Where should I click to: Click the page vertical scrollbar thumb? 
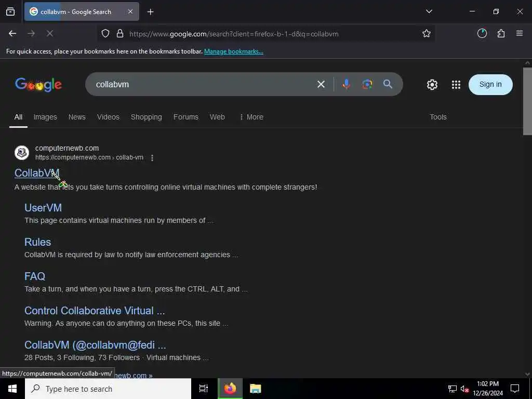point(527,101)
